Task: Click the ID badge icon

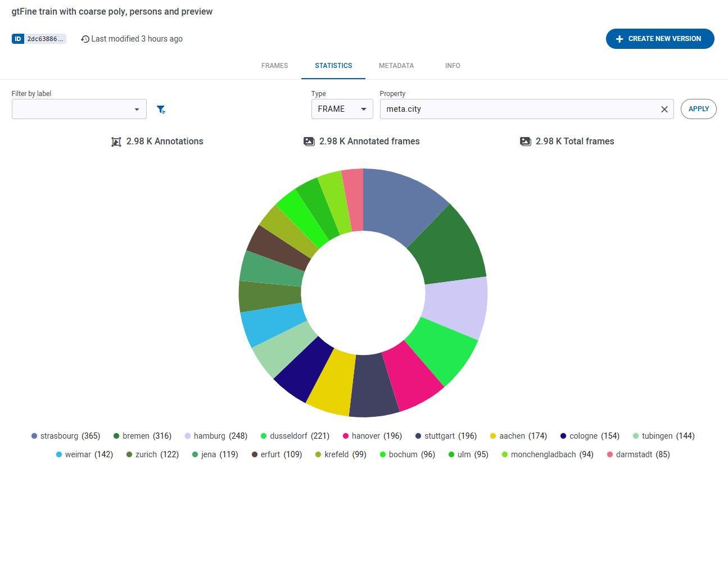Action: pos(19,39)
